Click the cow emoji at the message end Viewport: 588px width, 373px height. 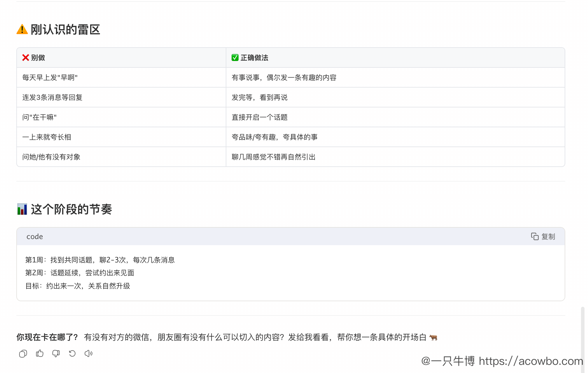pos(433,337)
